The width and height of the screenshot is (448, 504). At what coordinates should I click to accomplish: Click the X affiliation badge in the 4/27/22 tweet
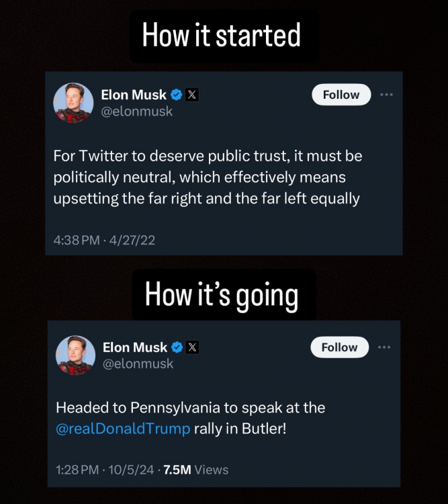click(191, 95)
